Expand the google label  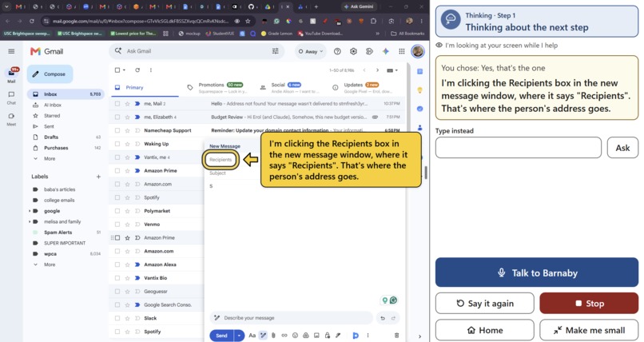[30, 211]
